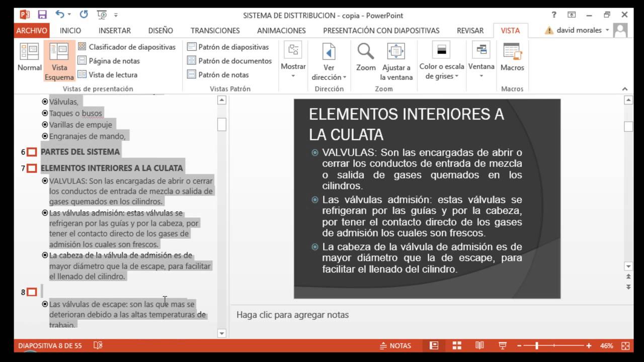Open ARCHIVO tab

point(32,30)
